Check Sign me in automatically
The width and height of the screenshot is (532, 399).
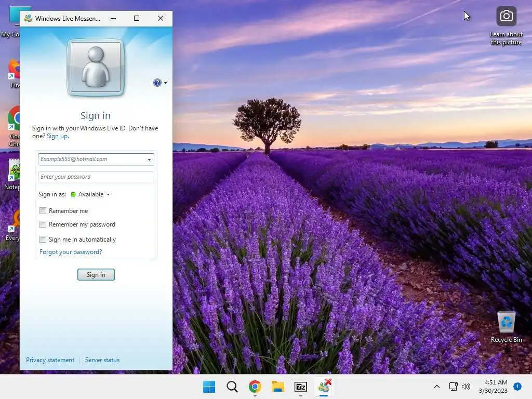click(x=43, y=239)
